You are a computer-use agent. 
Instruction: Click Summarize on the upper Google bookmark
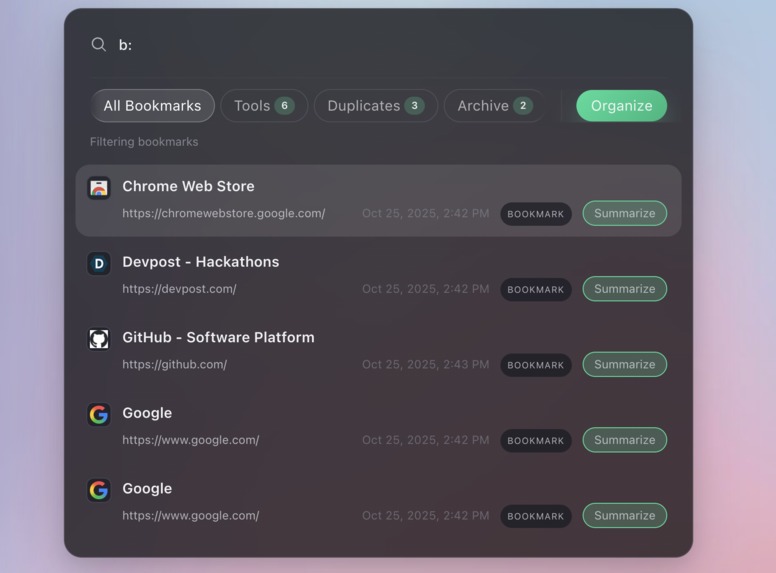(625, 440)
